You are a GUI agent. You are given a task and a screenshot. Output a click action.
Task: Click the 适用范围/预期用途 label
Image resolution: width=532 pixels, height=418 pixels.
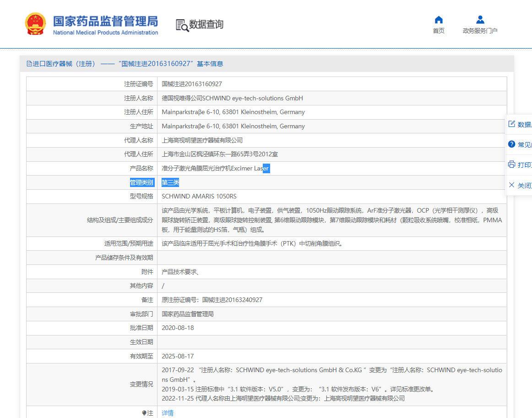(129, 243)
